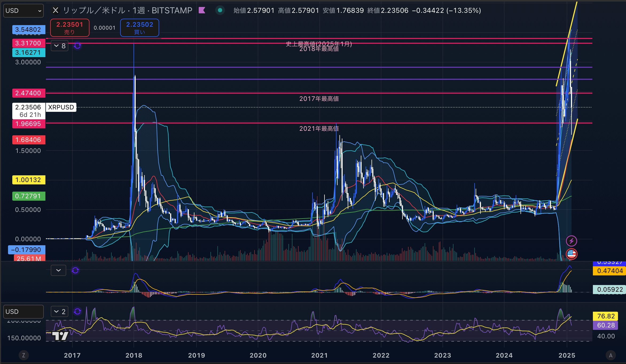Click the 始値2.57901 open value
Screen dimensions: 626x364
[254, 10]
